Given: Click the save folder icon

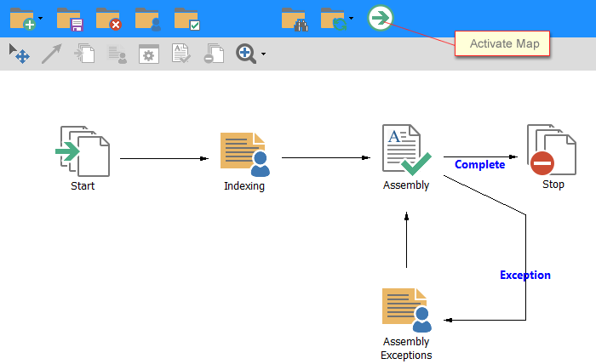Looking at the screenshot, I should 68,20.
